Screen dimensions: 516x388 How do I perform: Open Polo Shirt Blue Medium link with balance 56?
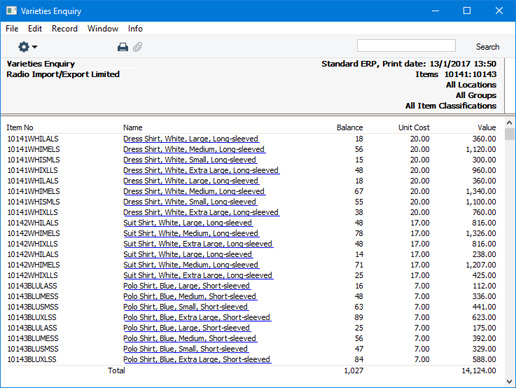[x=190, y=338]
